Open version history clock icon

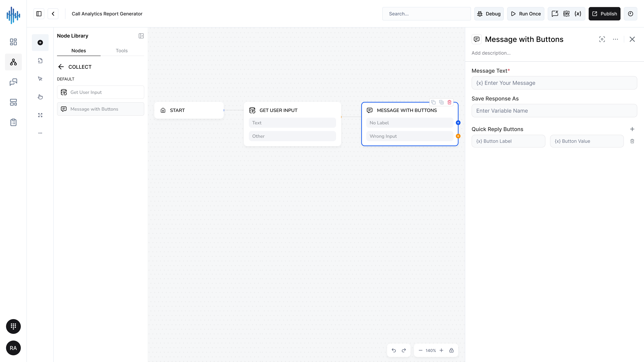pyautogui.click(x=630, y=14)
